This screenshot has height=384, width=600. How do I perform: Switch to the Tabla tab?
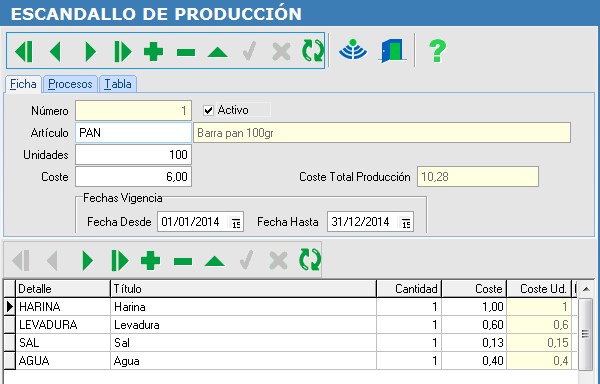(118, 84)
